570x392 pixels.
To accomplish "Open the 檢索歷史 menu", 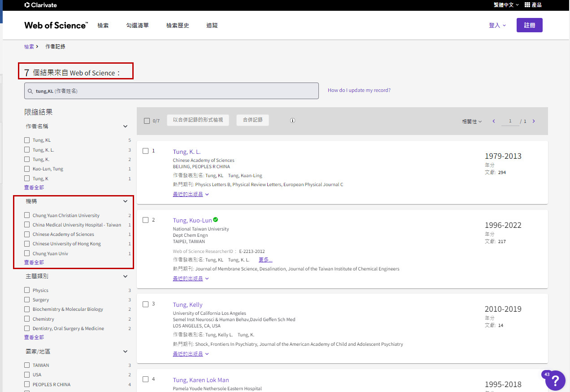I will [178, 26].
